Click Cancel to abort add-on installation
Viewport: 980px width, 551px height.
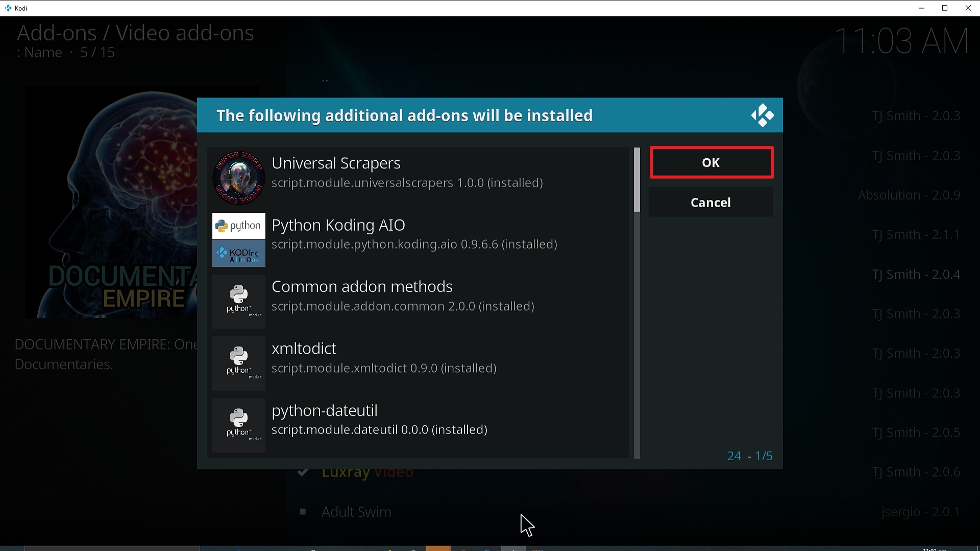pyautogui.click(x=711, y=203)
